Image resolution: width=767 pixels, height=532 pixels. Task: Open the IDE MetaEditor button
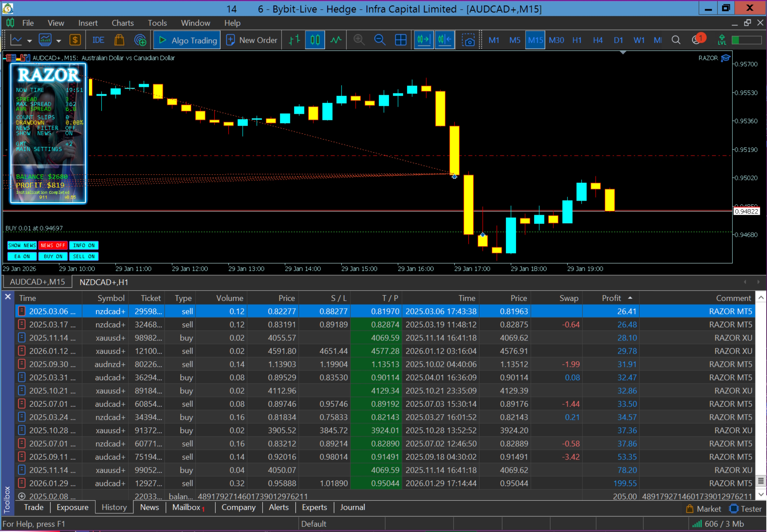[x=98, y=40]
